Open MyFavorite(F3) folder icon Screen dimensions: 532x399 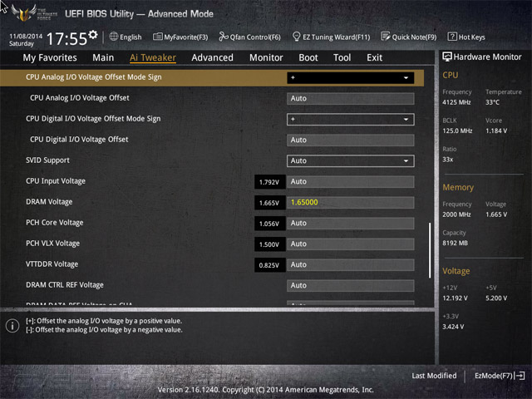click(x=157, y=37)
